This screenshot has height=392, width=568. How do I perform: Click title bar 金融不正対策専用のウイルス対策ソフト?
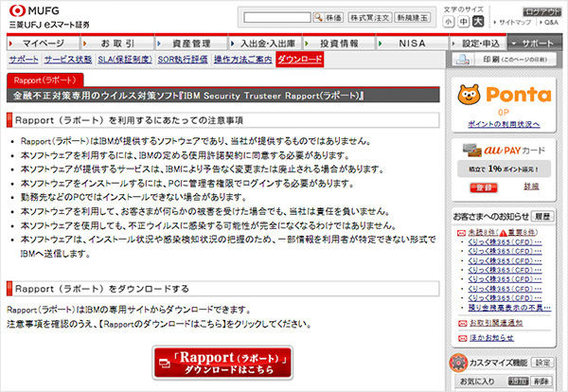click(x=223, y=96)
